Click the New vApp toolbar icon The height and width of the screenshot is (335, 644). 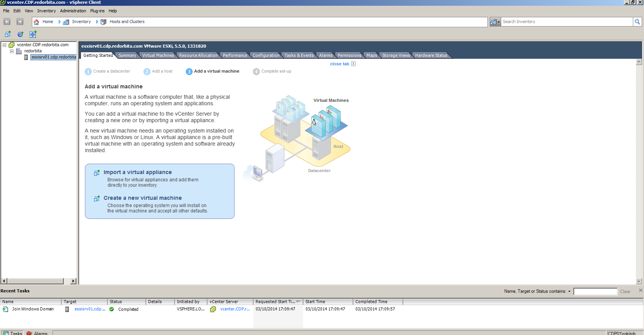[33, 34]
